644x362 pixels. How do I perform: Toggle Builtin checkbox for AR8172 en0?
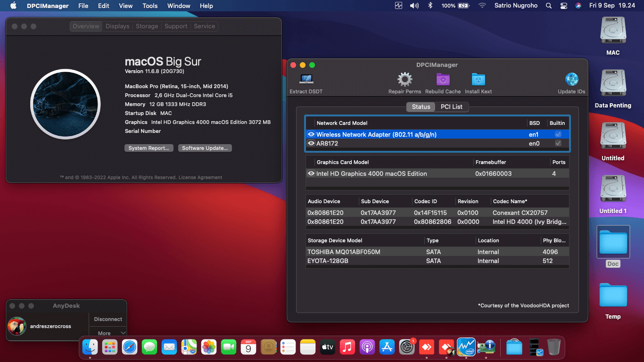(558, 143)
